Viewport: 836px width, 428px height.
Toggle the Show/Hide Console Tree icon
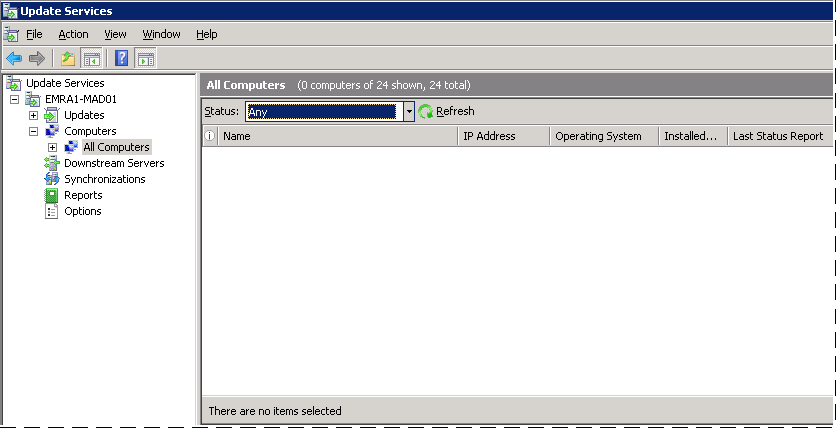[x=92, y=58]
